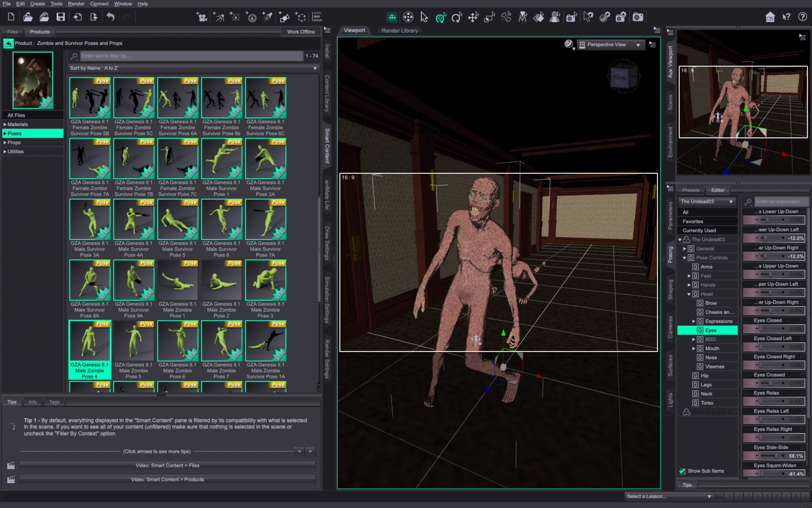The height and width of the screenshot is (508, 812).
Task: Collapse the Head tree node
Action: coord(689,294)
